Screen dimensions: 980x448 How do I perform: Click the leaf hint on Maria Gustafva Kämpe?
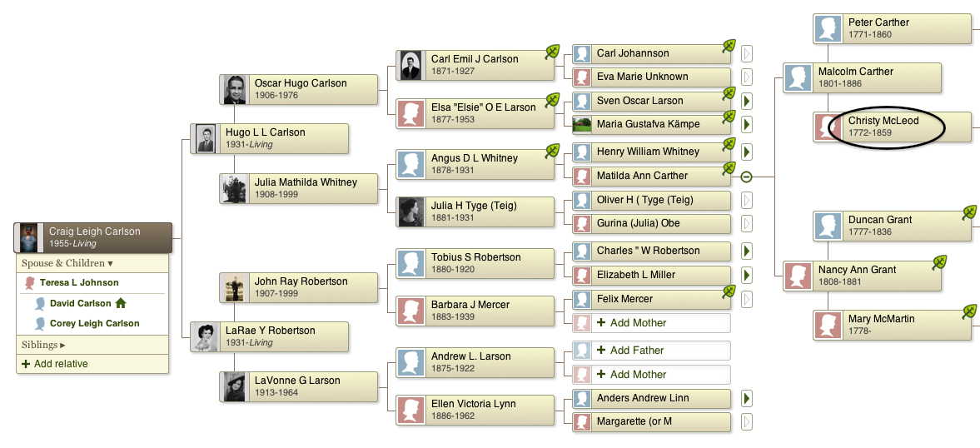click(x=728, y=117)
